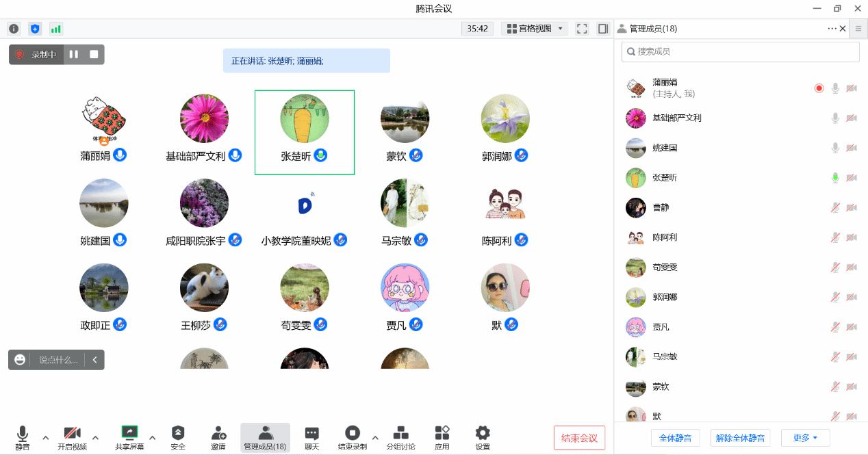Screen dimensions: 868x455
Task: Select the 管理成员(18) toolbar item
Action: click(x=265, y=437)
